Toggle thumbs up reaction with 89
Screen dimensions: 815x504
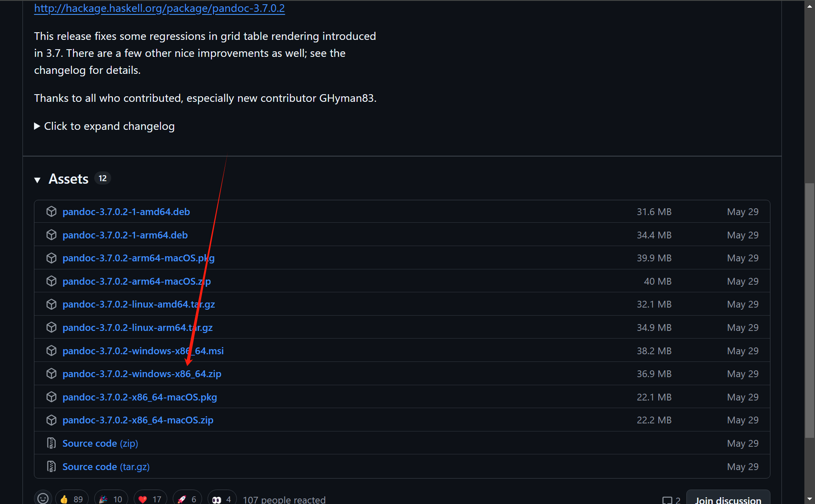click(x=72, y=499)
